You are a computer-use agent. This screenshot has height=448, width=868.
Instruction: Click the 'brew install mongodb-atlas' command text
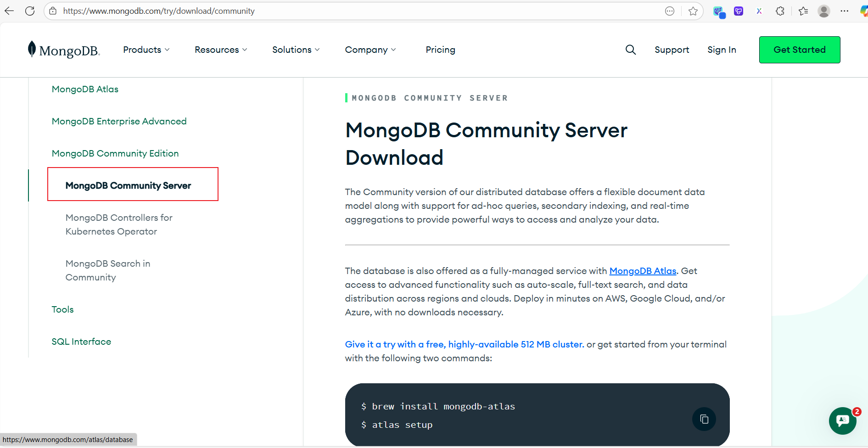(x=443, y=406)
